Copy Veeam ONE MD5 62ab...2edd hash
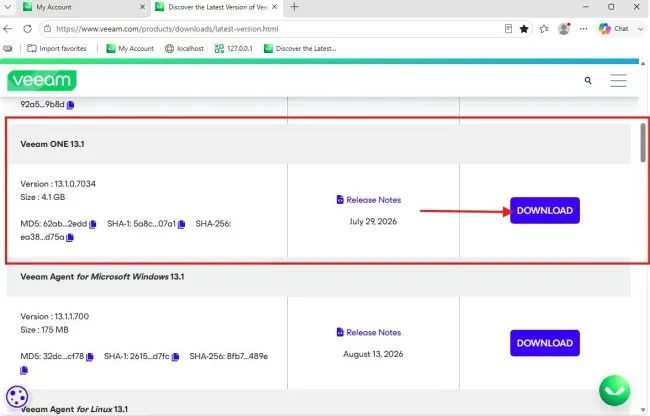650x416 pixels. tap(93, 224)
